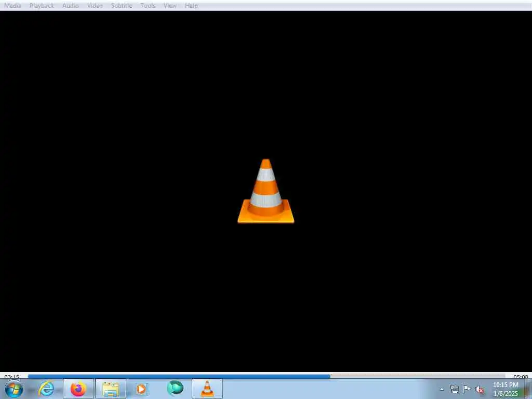Click the VLC seek progress bar

[267, 376]
